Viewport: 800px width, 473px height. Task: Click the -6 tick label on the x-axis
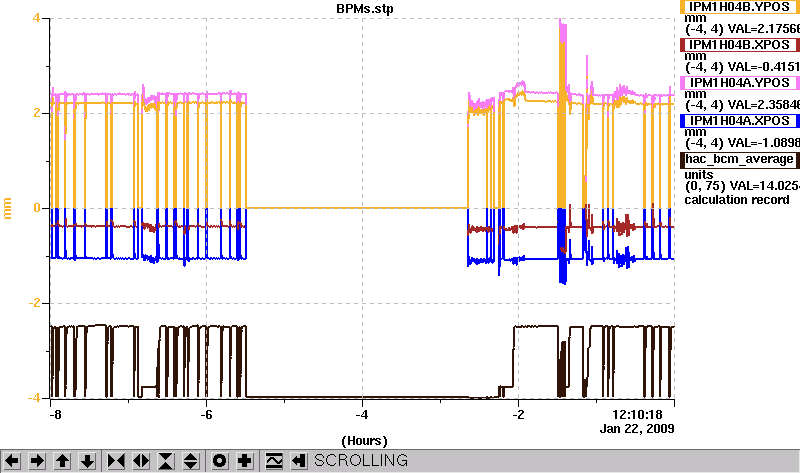pos(206,414)
